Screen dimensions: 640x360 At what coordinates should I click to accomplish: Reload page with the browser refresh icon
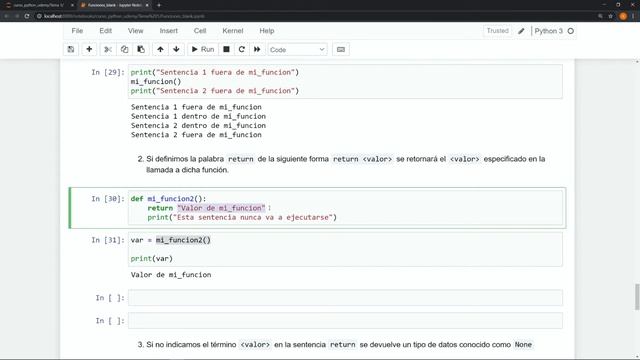(27, 16)
